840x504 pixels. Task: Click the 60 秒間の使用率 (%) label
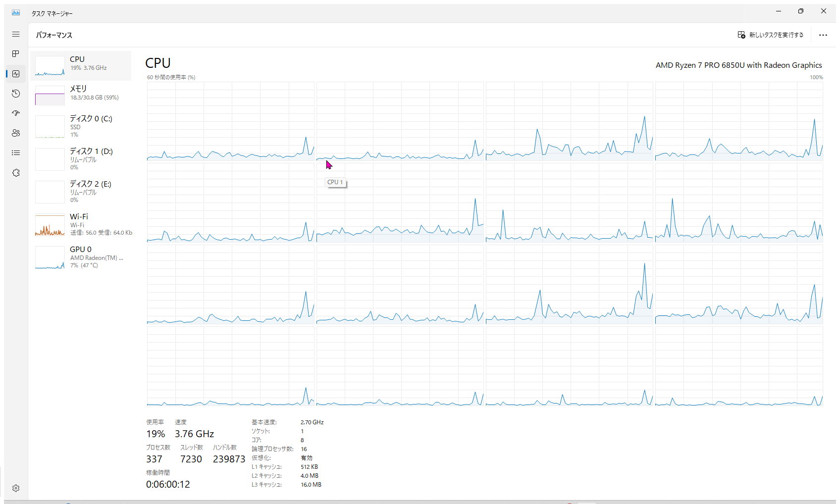(x=171, y=77)
